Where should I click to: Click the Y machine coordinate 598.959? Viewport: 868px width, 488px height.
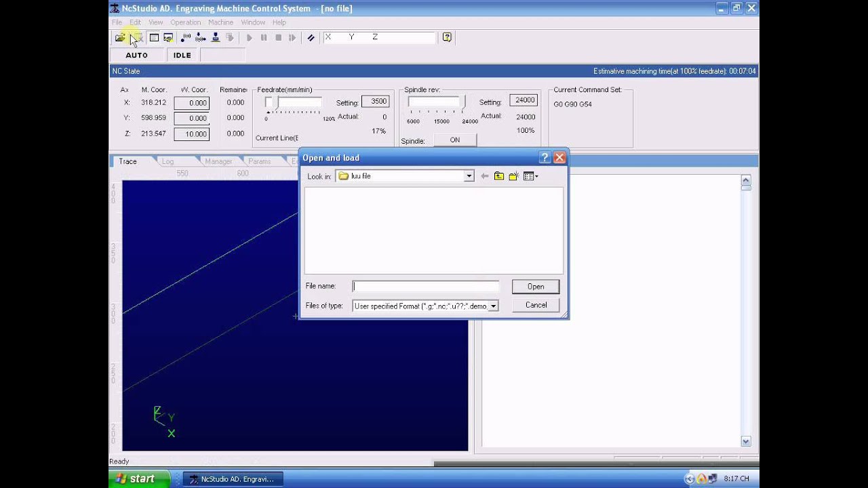[x=153, y=118]
